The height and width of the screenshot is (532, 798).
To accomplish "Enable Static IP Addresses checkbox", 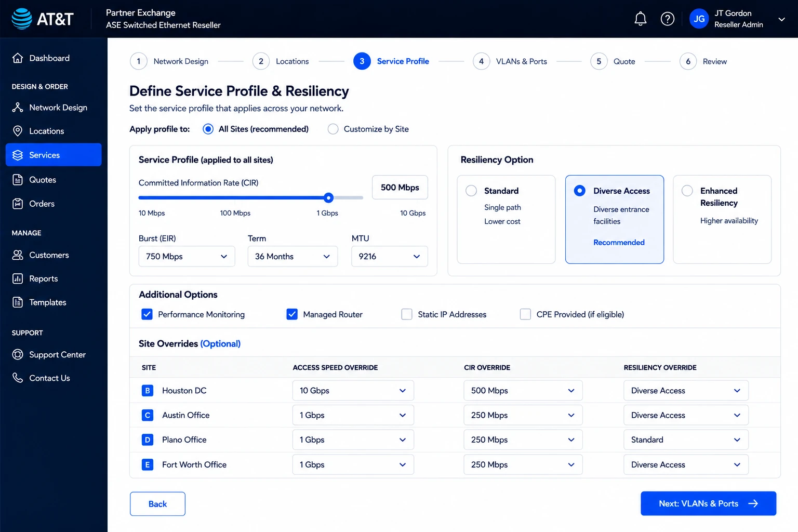I will tap(407, 314).
